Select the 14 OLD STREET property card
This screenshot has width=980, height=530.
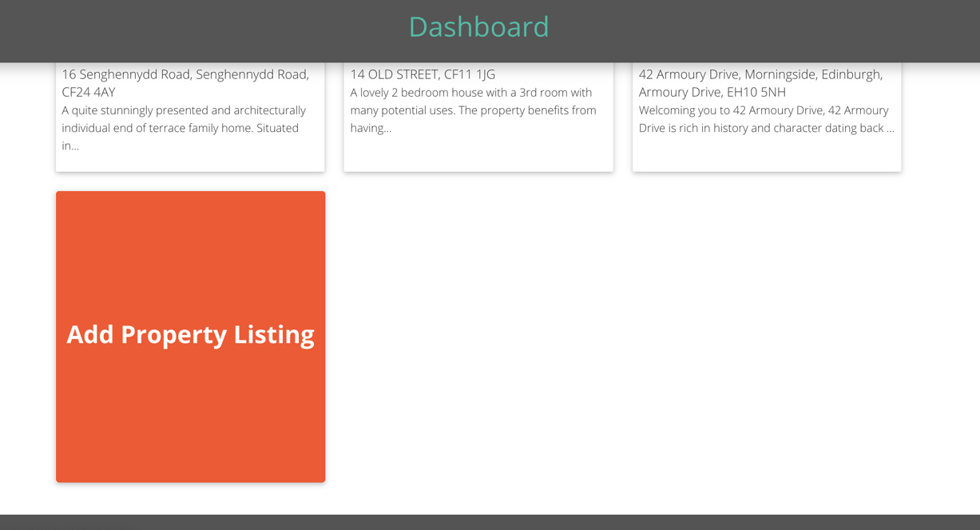tap(478, 116)
